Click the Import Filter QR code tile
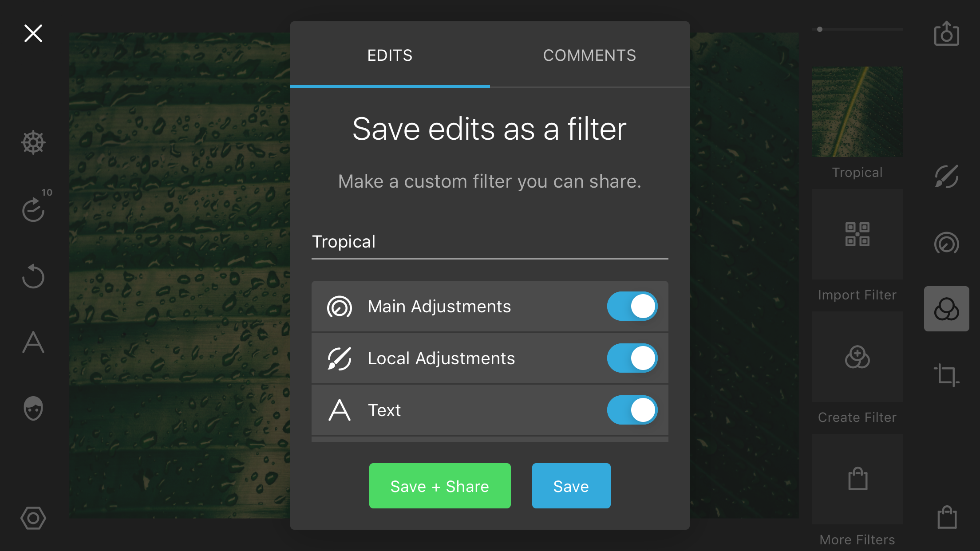This screenshot has height=551, width=980. click(x=857, y=234)
